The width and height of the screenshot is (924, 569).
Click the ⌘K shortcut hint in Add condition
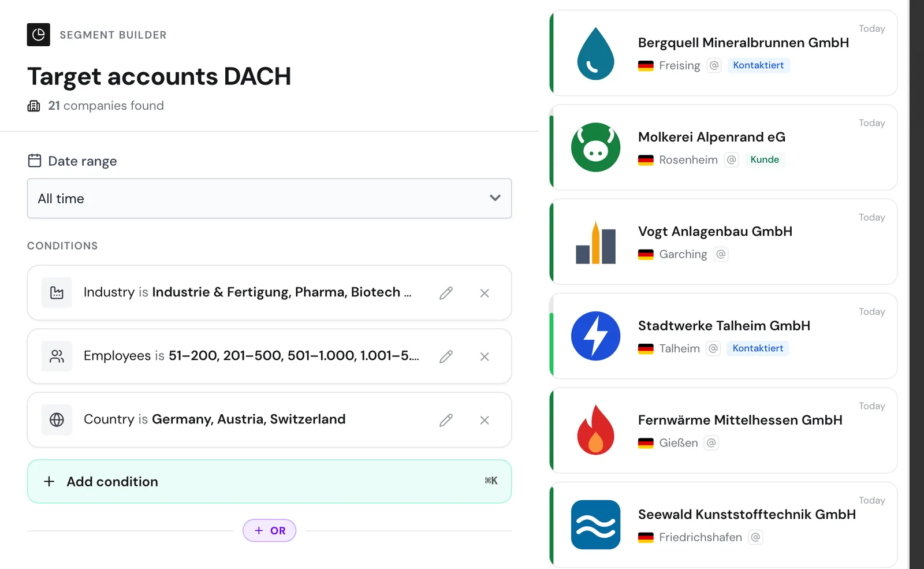coord(491,481)
